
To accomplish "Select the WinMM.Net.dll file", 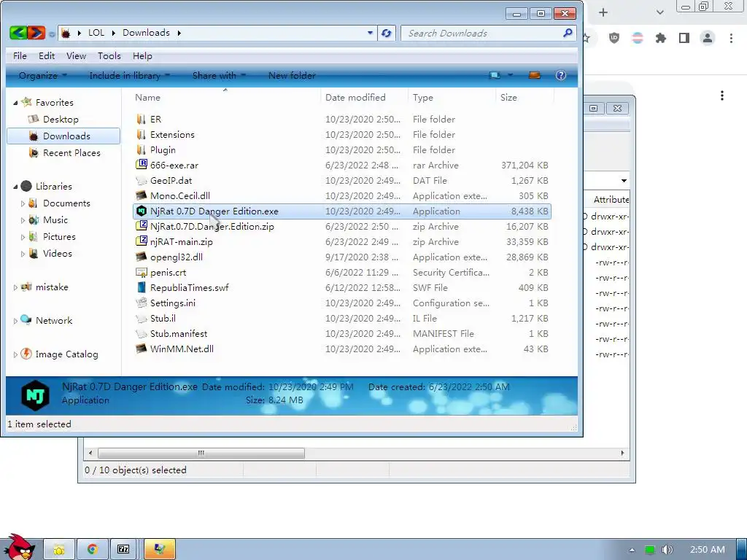I will coord(182,349).
